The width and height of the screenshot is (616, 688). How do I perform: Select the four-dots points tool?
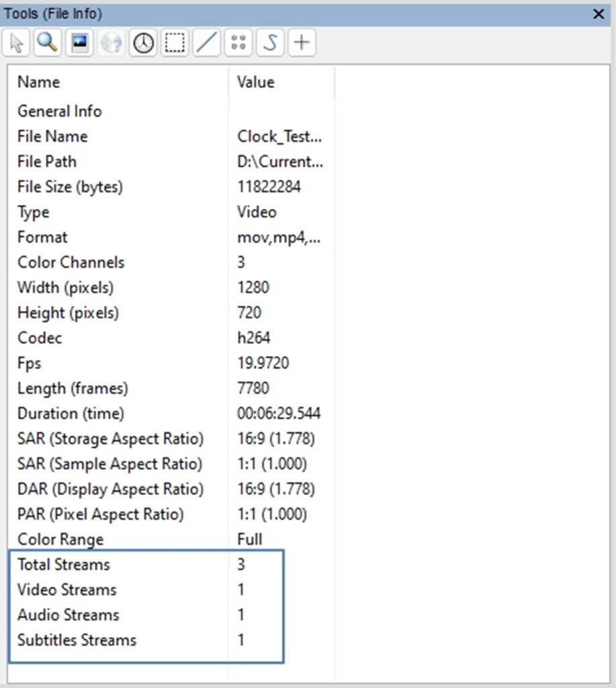[x=238, y=42]
